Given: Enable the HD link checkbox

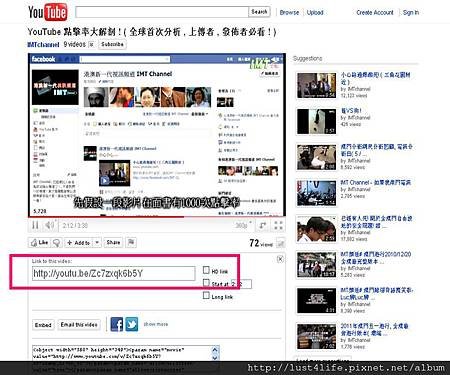Looking at the screenshot, I should (206, 270).
